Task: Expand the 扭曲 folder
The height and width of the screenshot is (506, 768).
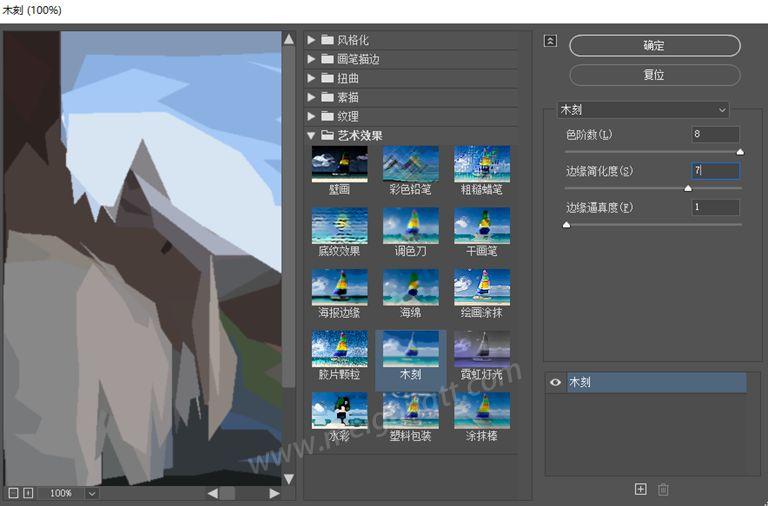Action: pos(311,78)
